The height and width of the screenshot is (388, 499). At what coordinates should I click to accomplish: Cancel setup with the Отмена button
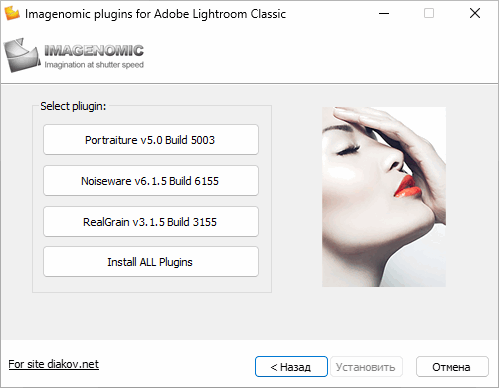point(452,367)
